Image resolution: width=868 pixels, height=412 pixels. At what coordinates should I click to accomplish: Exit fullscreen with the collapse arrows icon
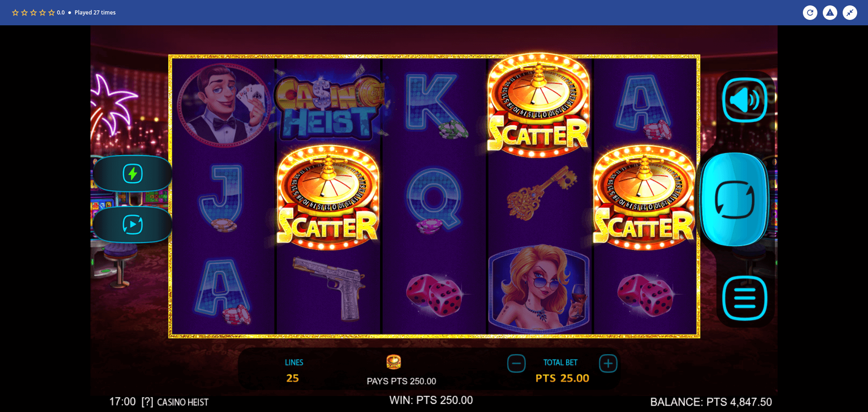(850, 13)
